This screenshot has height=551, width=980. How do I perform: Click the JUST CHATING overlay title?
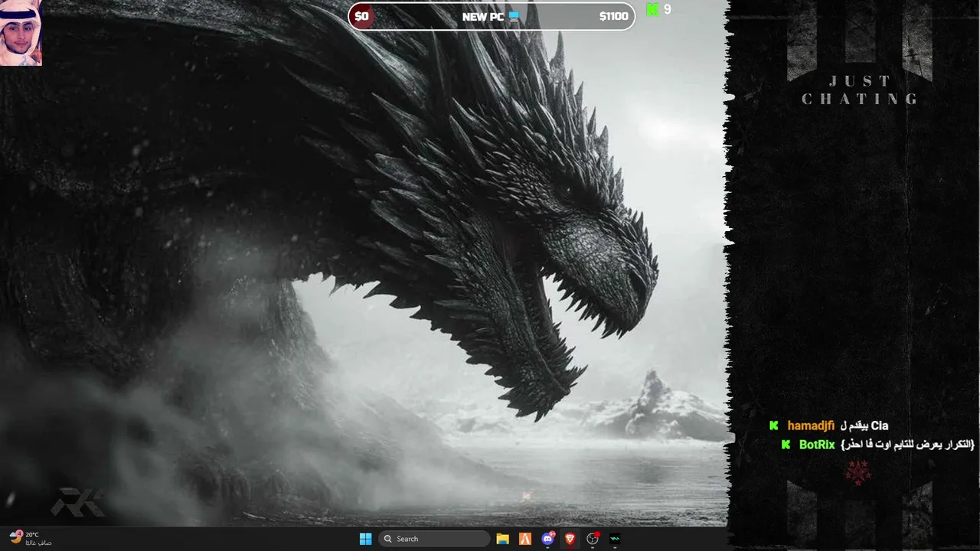point(861,90)
